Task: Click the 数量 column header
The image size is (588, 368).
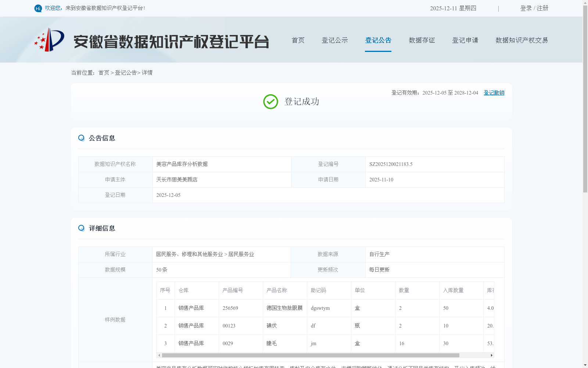Action: tap(404, 290)
